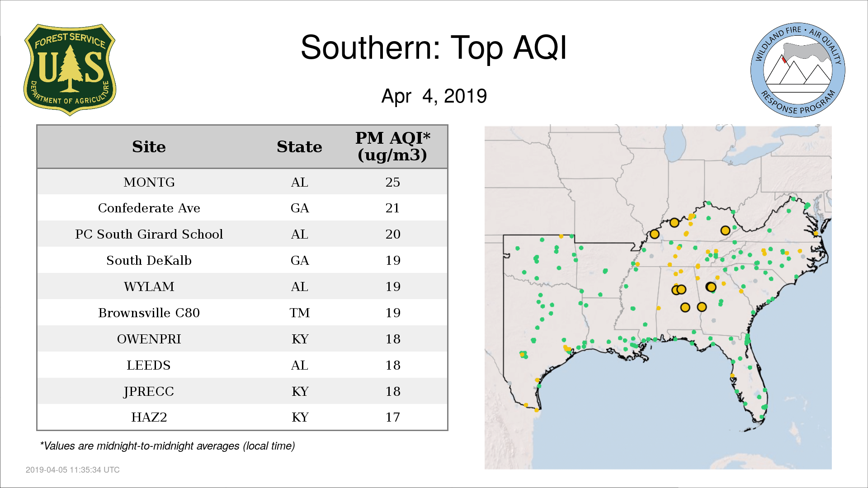Select the Brownsville C80 site cell
Screen dimensions: 868x488
click(x=149, y=313)
